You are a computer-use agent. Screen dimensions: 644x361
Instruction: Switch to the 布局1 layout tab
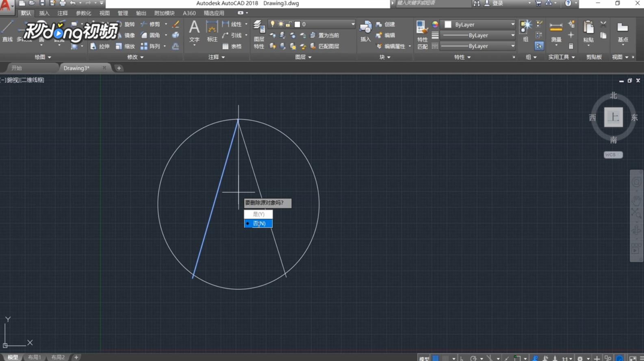coord(35,357)
